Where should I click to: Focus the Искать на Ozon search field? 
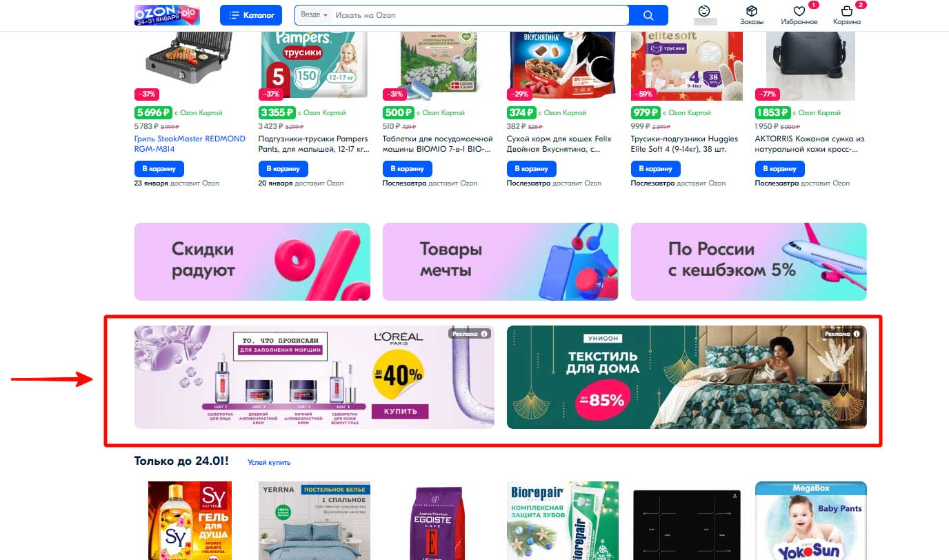click(480, 14)
